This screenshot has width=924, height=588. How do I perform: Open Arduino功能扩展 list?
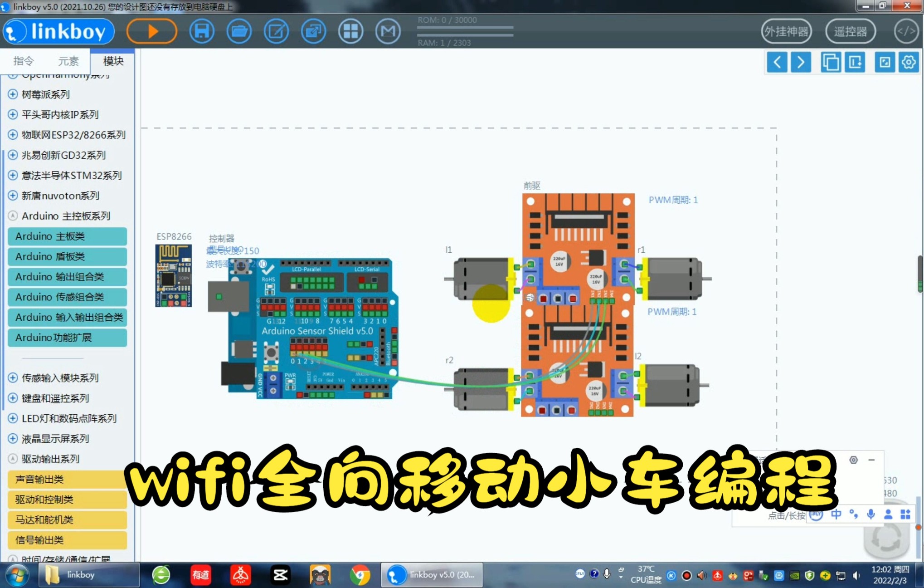coord(67,338)
